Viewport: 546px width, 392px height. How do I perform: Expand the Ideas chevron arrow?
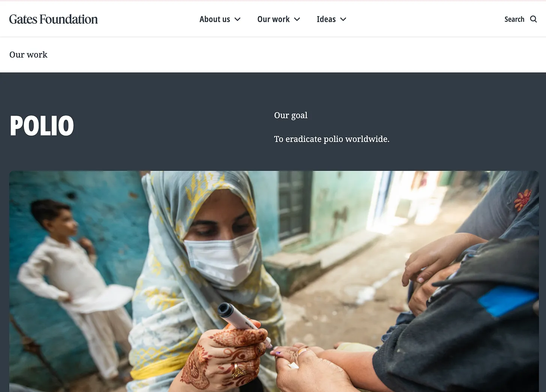point(343,19)
